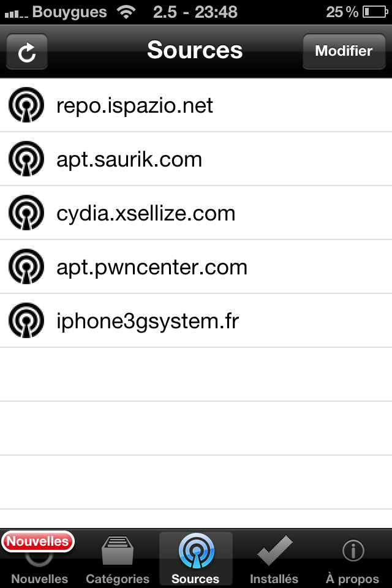Open the repo.ispazio.net source
The height and width of the screenshot is (588, 392).
196,105
